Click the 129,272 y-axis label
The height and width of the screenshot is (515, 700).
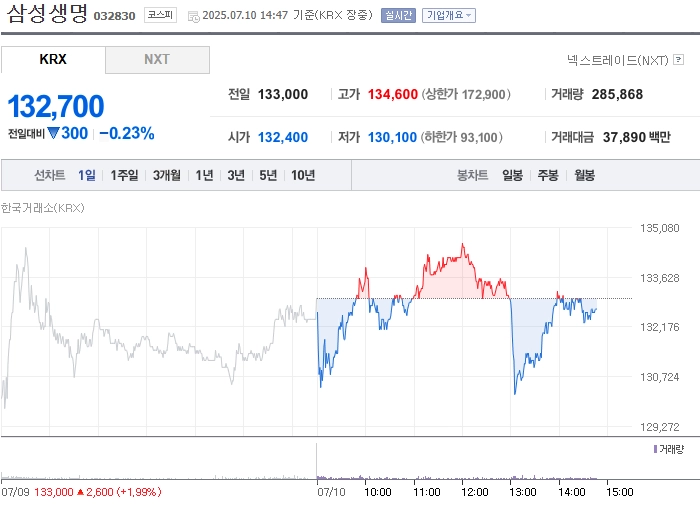tap(659, 427)
